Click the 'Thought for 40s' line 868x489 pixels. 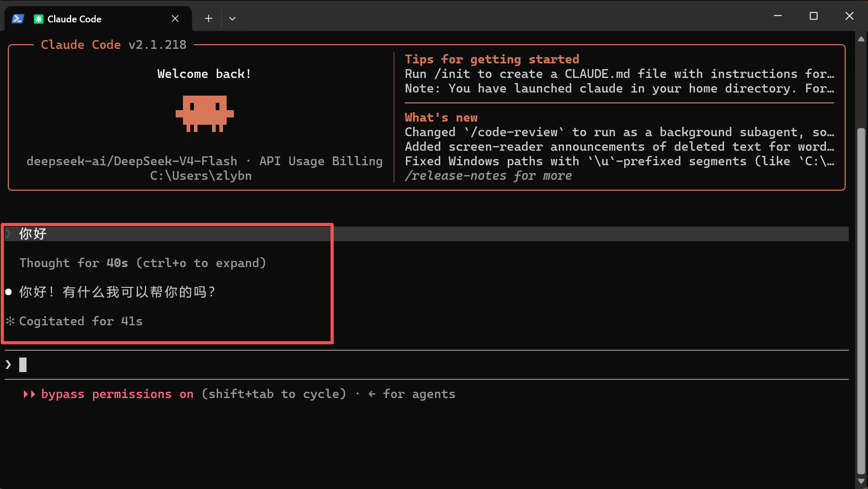coord(142,263)
